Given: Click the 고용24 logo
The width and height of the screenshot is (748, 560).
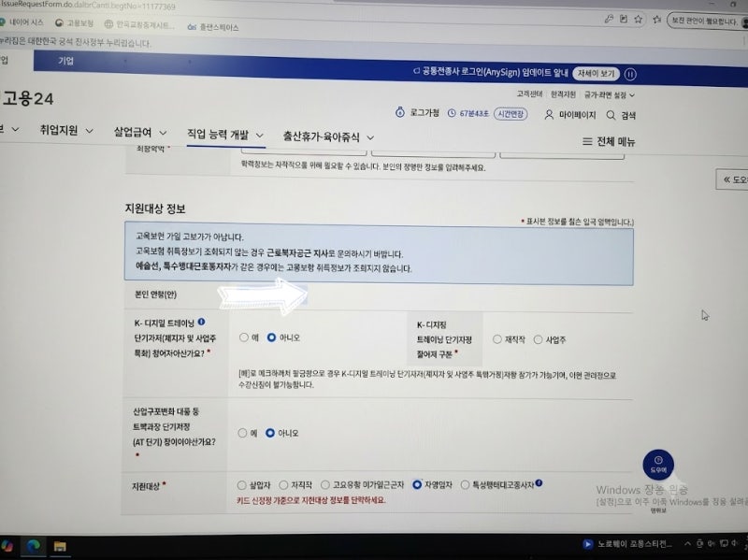Looking at the screenshot, I should click(27, 98).
